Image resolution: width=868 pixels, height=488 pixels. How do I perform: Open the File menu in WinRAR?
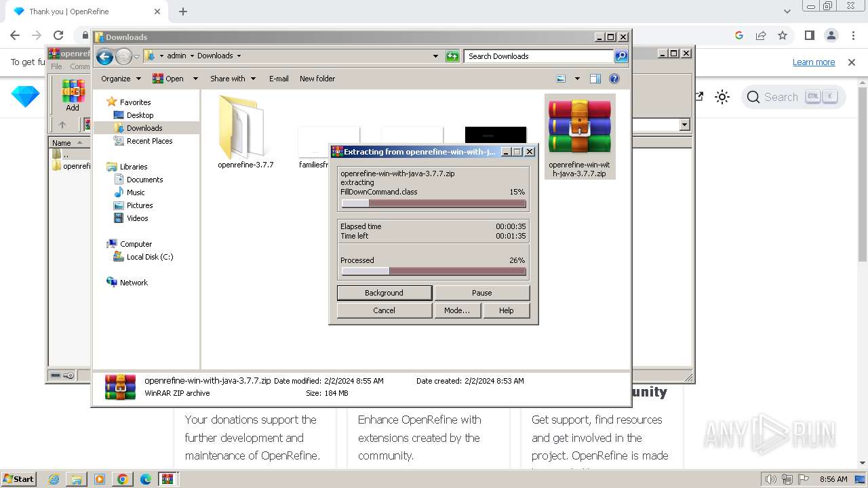[x=56, y=66]
